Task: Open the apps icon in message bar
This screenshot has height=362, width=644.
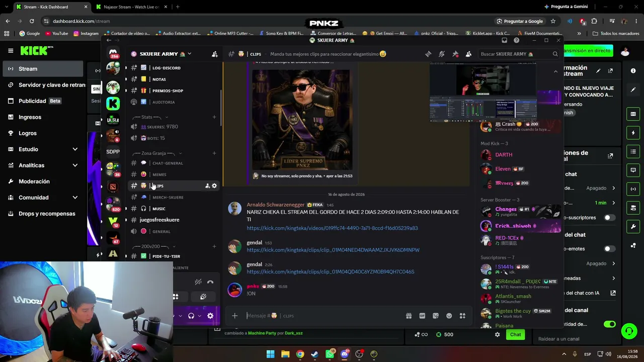Action: tap(462, 316)
